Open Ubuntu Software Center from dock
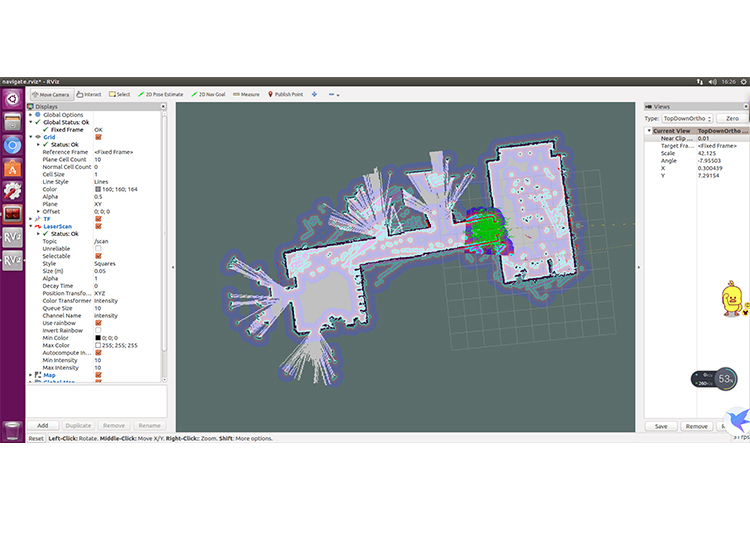 coord(13,167)
